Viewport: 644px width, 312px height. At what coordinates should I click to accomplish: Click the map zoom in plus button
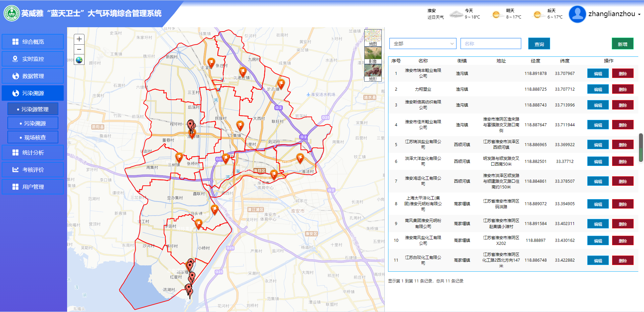tap(79, 39)
